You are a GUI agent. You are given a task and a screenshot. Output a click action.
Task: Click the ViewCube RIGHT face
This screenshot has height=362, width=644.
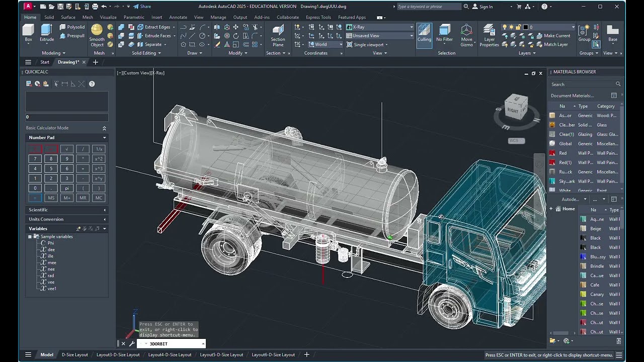click(x=514, y=109)
